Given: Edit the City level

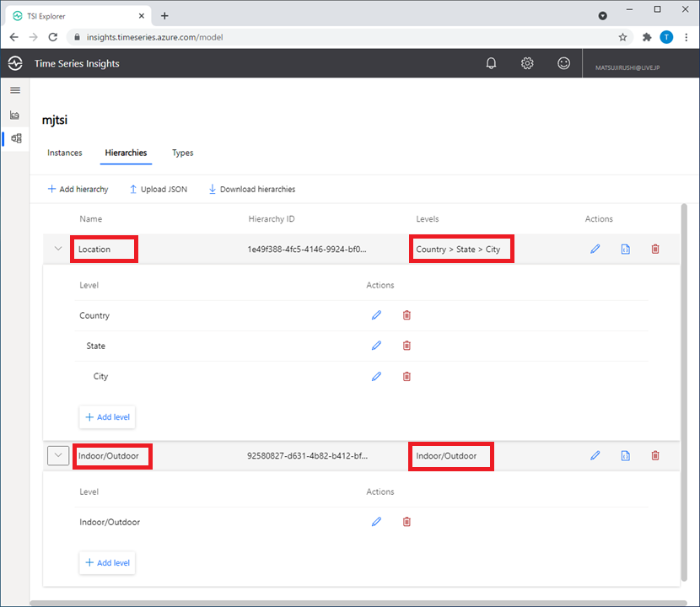Looking at the screenshot, I should pos(376,376).
